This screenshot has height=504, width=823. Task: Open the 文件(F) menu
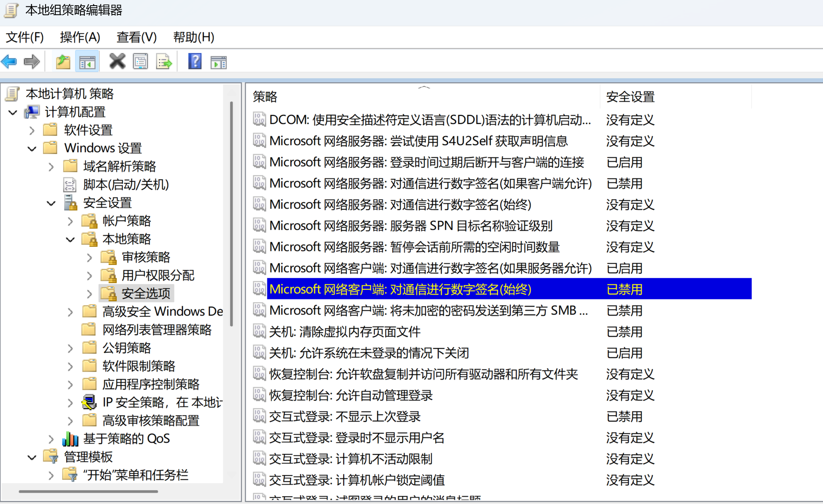pyautogui.click(x=25, y=37)
